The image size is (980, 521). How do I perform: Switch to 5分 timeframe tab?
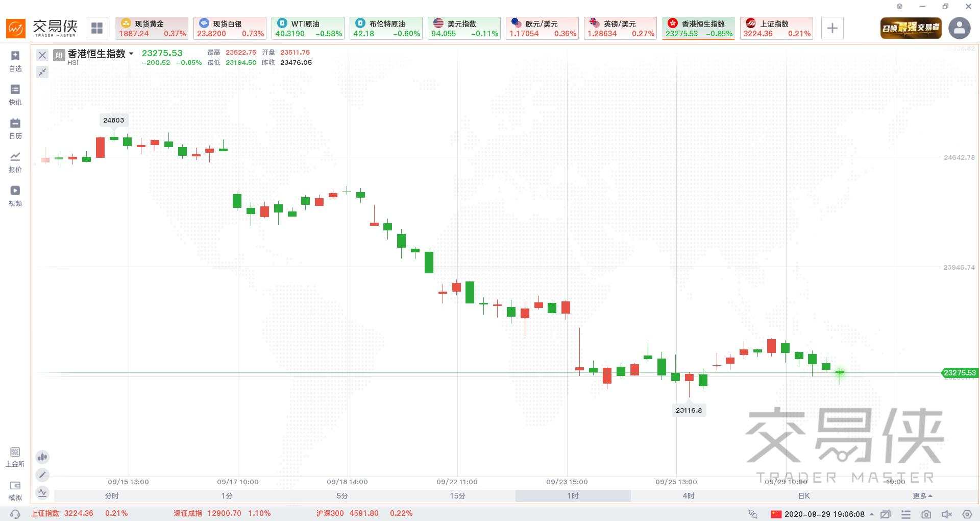click(x=342, y=496)
